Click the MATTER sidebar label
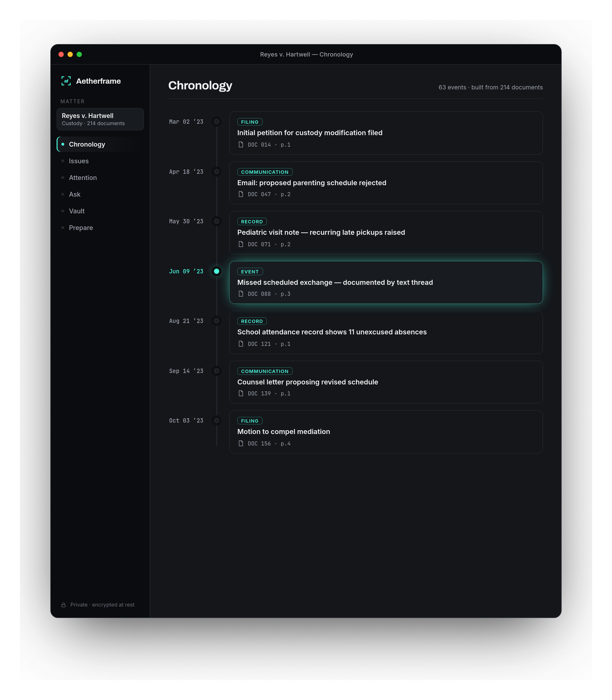 [73, 101]
